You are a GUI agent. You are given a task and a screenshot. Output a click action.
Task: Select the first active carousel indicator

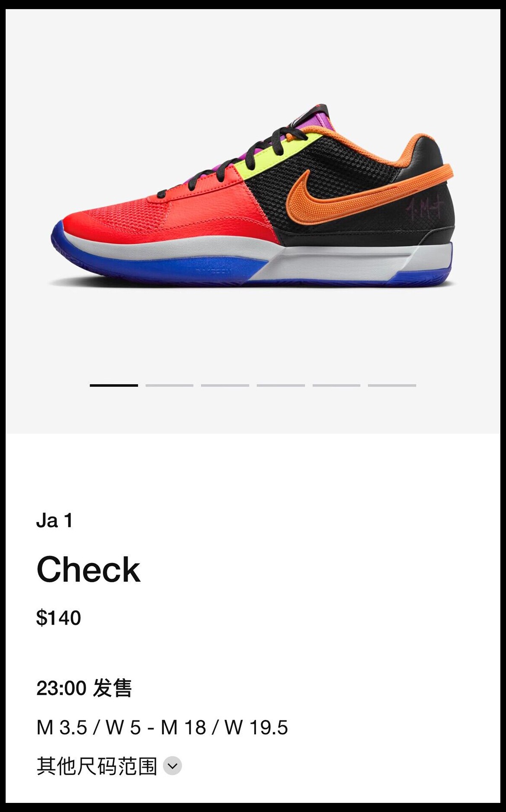coord(114,385)
